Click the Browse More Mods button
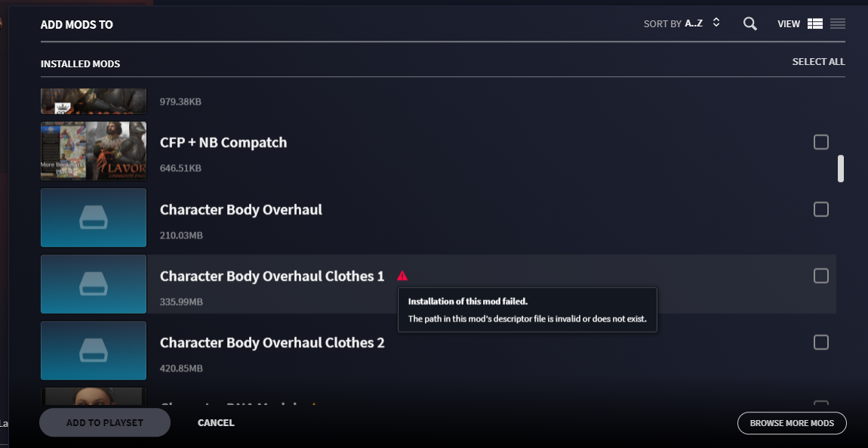The height and width of the screenshot is (448, 868). coord(792,423)
